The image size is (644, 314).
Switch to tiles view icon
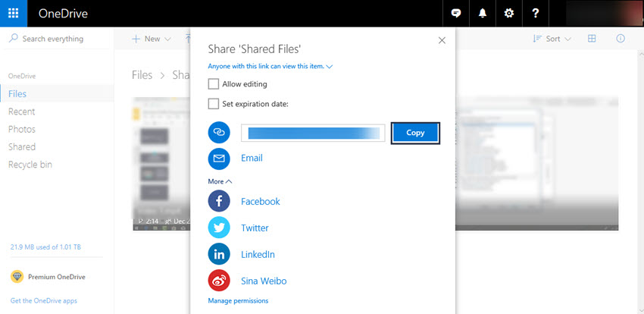click(x=592, y=39)
